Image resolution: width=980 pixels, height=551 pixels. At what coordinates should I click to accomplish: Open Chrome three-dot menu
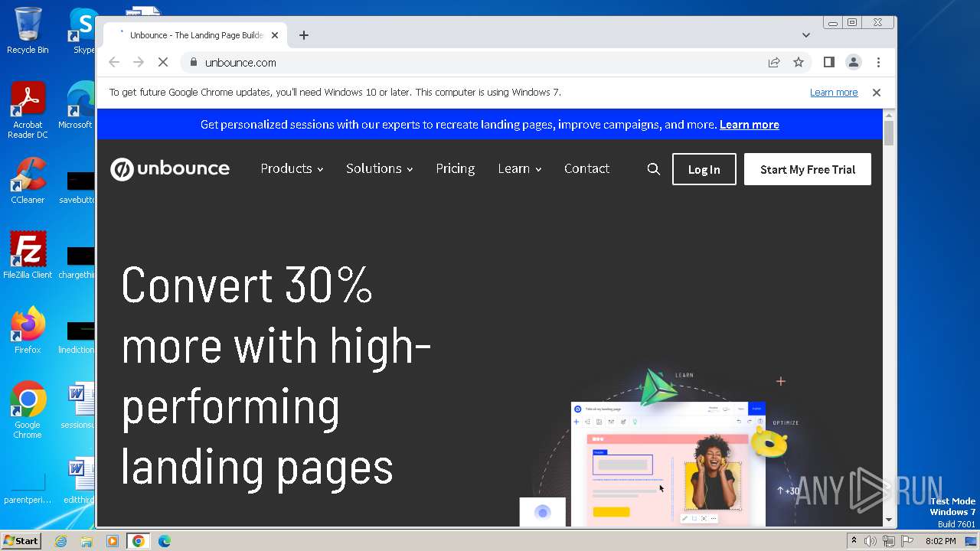[878, 63]
